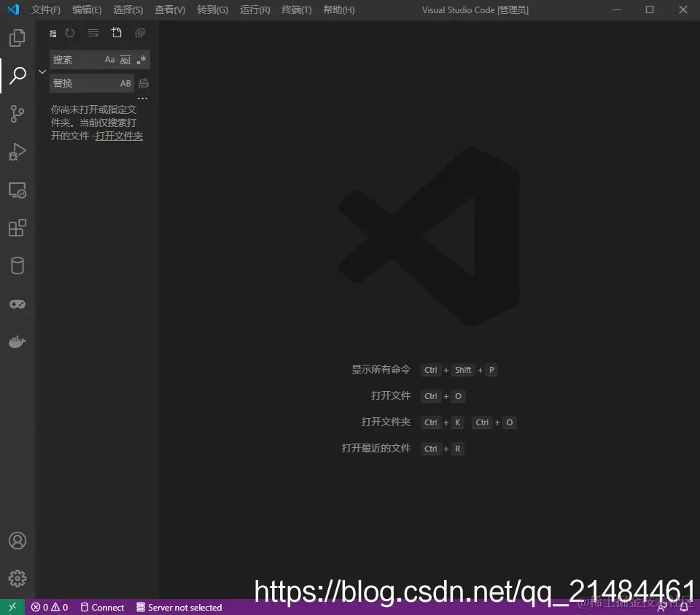This screenshot has height=615, width=700.
Task: Open the 查看(V) menu
Action: pyautogui.click(x=170, y=9)
